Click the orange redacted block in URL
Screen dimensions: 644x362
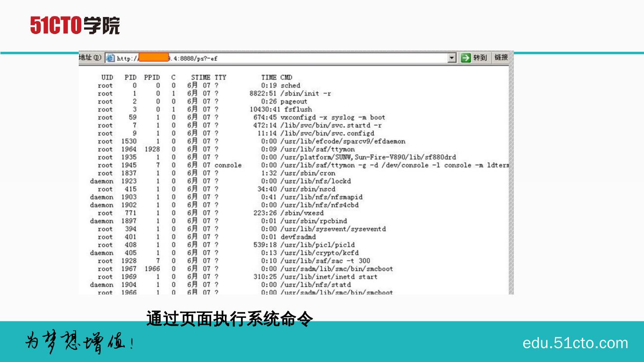153,58
